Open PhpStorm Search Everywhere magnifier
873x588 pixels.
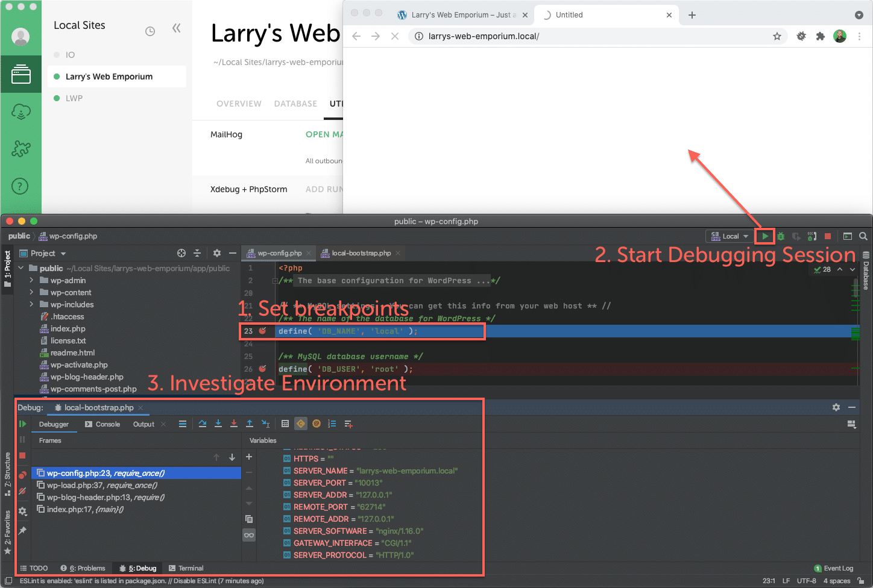[x=863, y=236]
